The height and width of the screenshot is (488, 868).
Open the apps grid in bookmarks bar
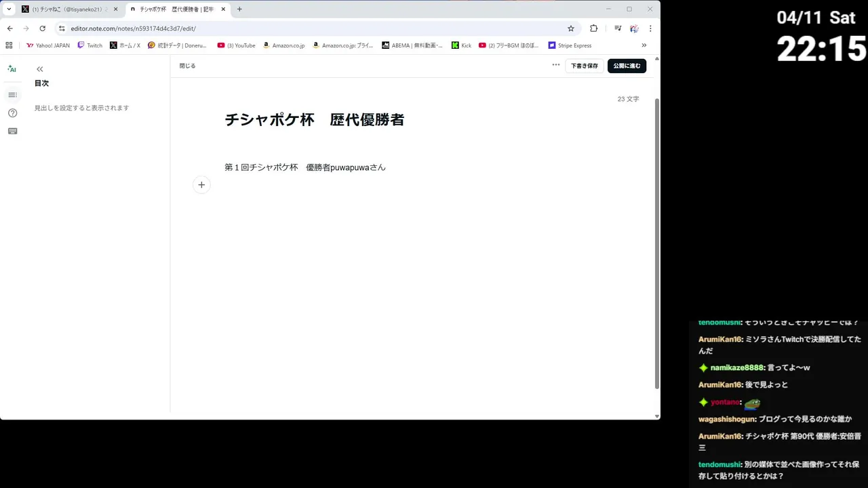tap(9, 45)
